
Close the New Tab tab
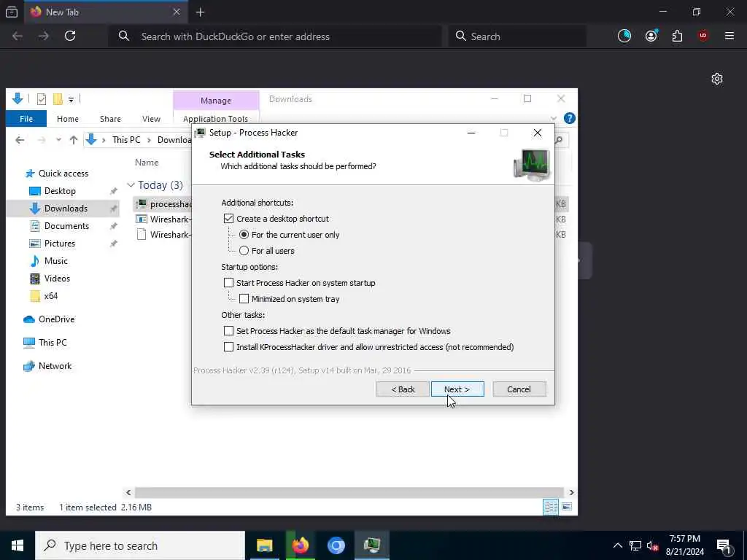click(x=177, y=12)
